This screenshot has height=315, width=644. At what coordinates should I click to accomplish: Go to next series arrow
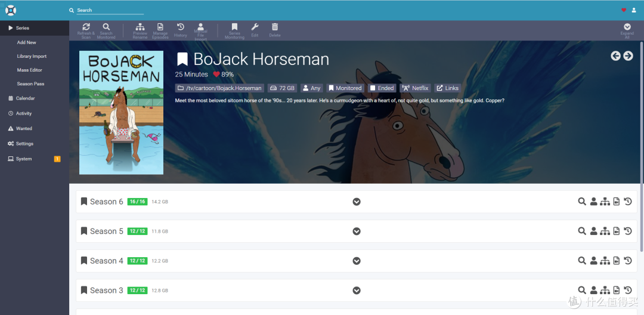pyautogui.click(x=628, y=56)
